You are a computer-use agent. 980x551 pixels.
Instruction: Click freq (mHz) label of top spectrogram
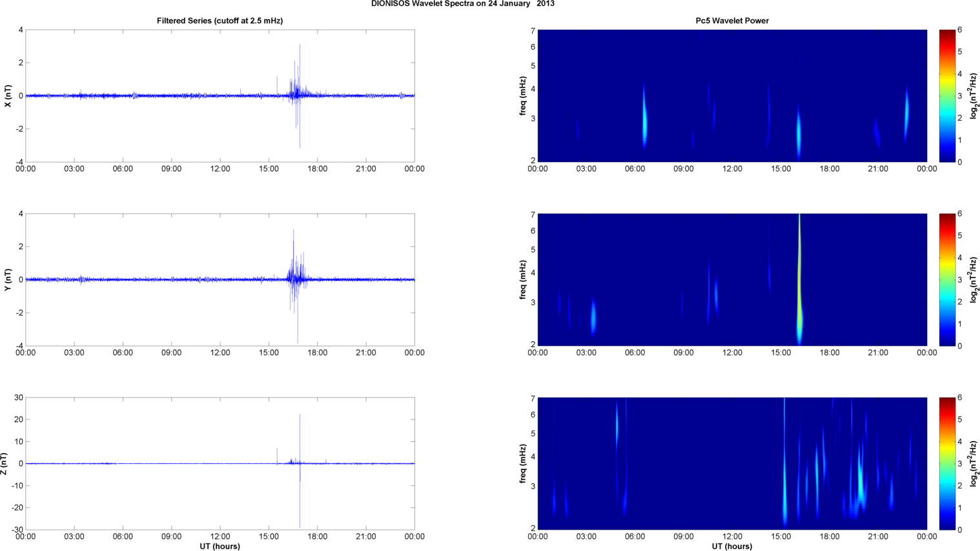(x=523, y=96)
